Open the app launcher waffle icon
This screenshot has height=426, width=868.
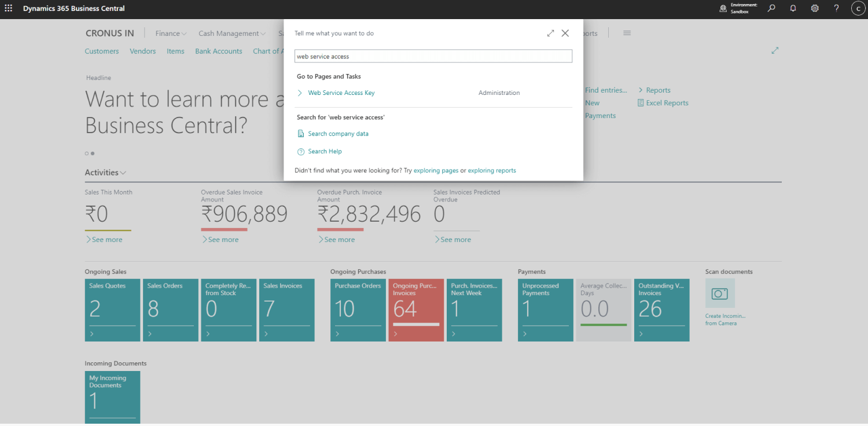(x=8, y=9)
